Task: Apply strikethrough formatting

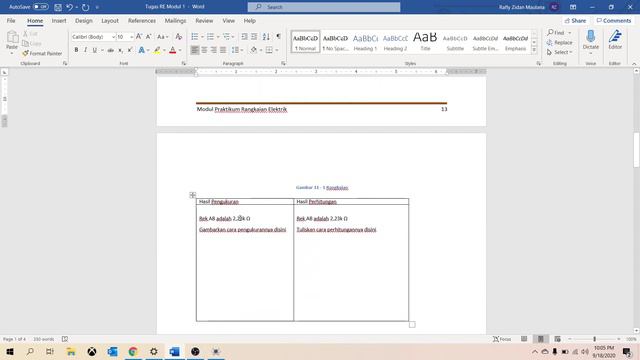Action: click(111, 50)
